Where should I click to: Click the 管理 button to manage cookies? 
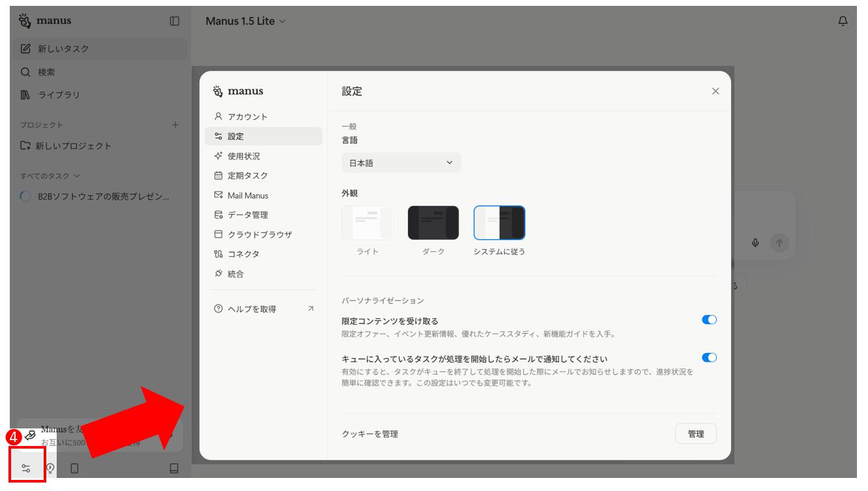pos(695,433)
